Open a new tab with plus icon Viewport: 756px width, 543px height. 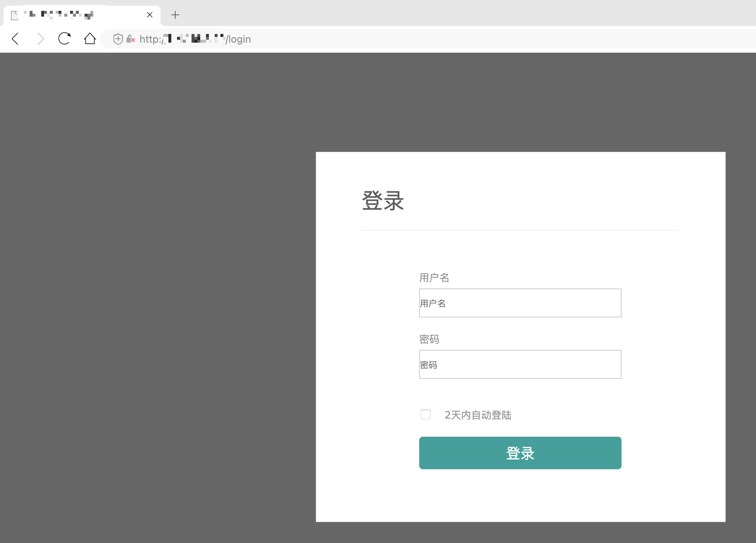pos(175,15)
